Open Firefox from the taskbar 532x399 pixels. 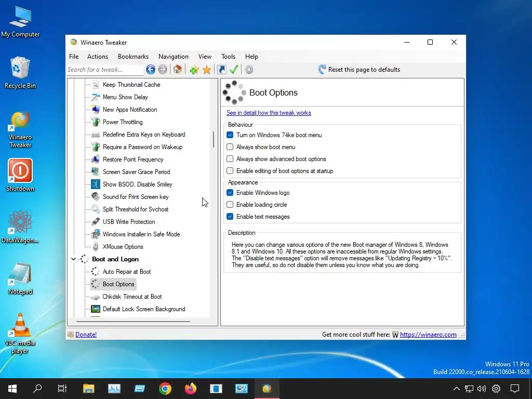[x=190, y=389]
